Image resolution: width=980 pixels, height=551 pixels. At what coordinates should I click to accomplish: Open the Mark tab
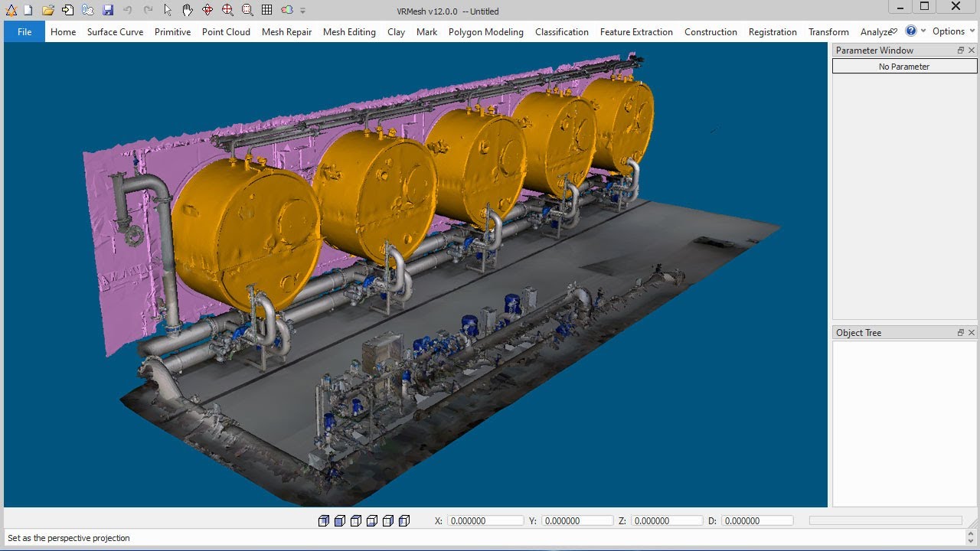426,31
